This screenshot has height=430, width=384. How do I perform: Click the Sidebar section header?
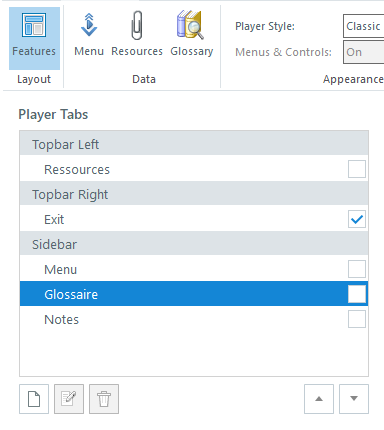[194, 244]
